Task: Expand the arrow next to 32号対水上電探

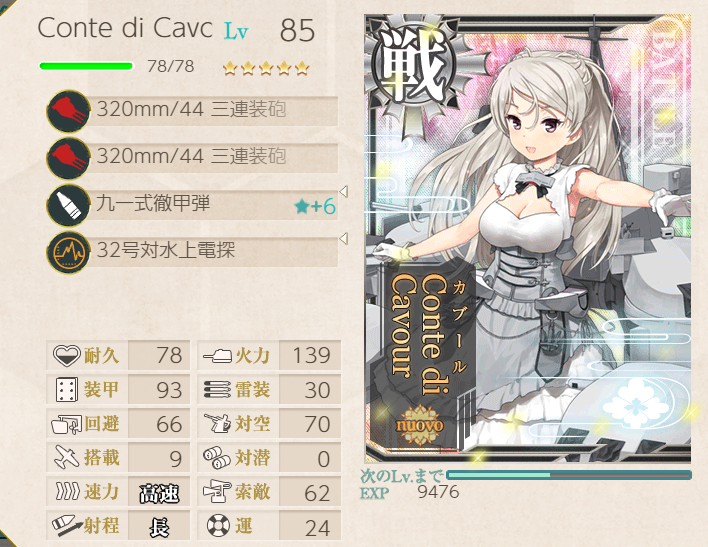Action: pyautogui.click(x=343, y=238)
